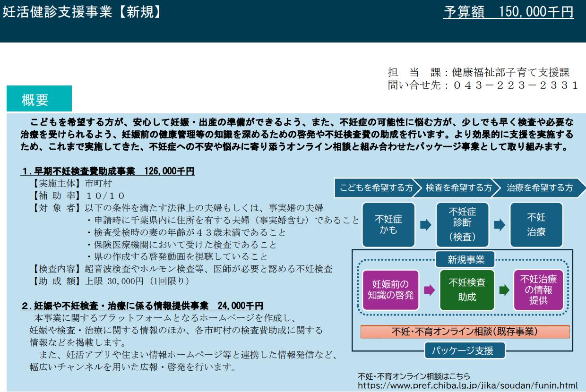
Task: Click the line 【実施主体】市町村
Action: tap(72, 183)
